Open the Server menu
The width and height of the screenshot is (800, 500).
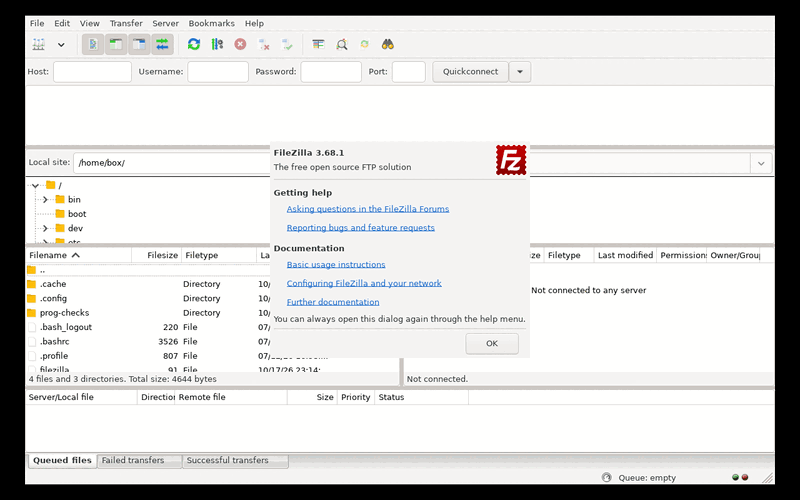[x=165, y=23]
